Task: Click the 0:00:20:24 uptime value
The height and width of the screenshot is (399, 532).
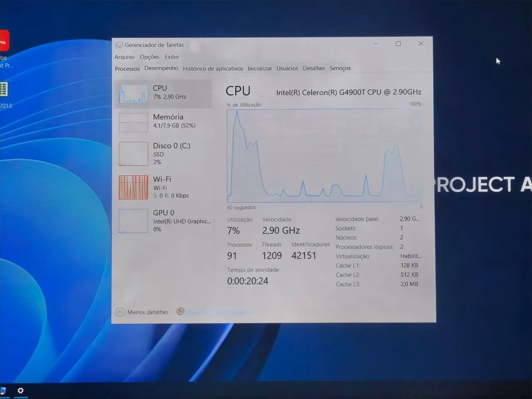Action: 248,281
